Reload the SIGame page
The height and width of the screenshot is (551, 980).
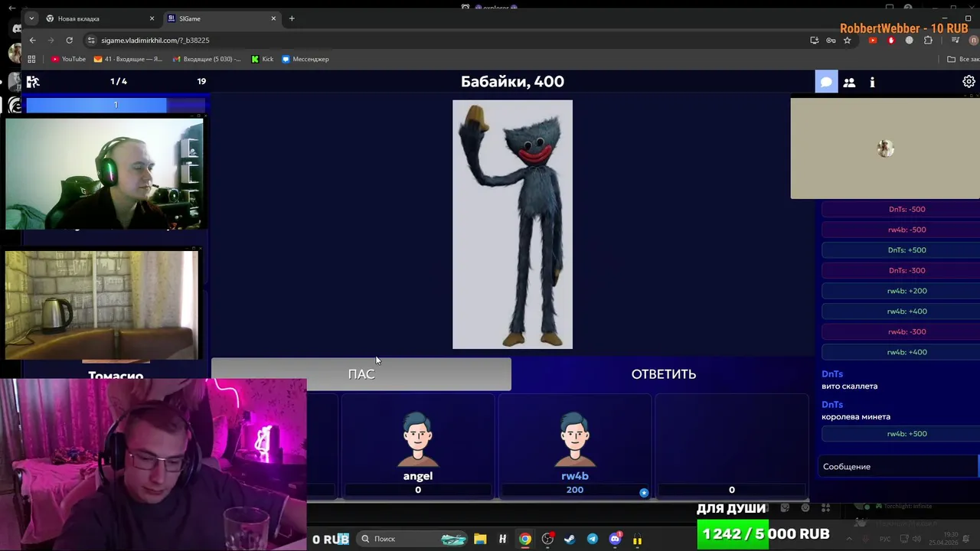point(70,40)
